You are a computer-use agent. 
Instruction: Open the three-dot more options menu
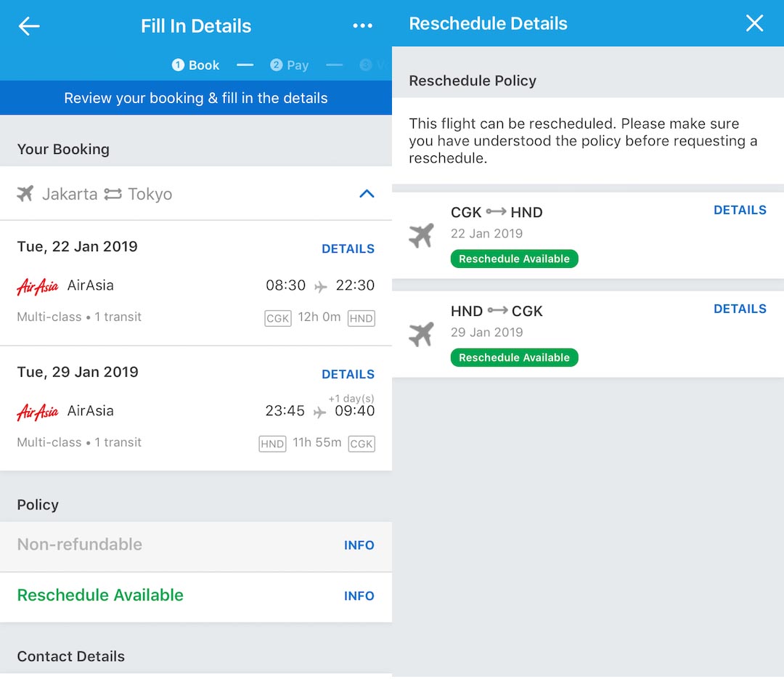click(362, 26)
